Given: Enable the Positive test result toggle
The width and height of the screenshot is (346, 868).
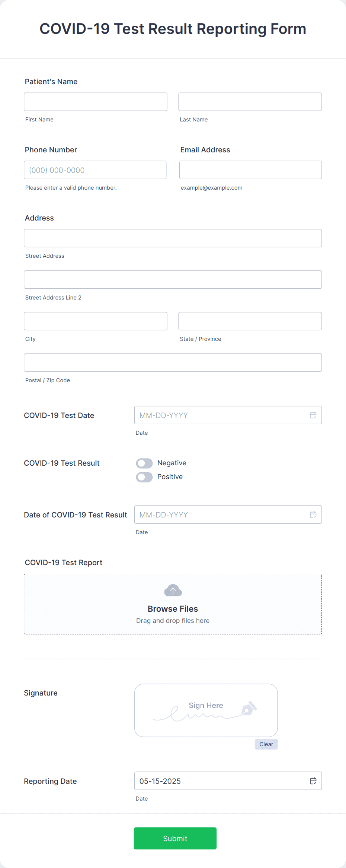Looking at the screenshot, I should (x=144, y=477).
